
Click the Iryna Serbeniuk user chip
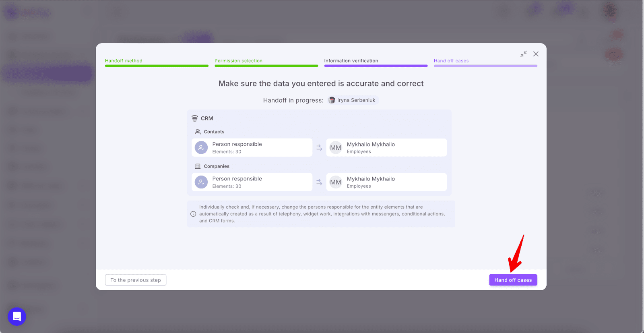[x=353, y=100]
